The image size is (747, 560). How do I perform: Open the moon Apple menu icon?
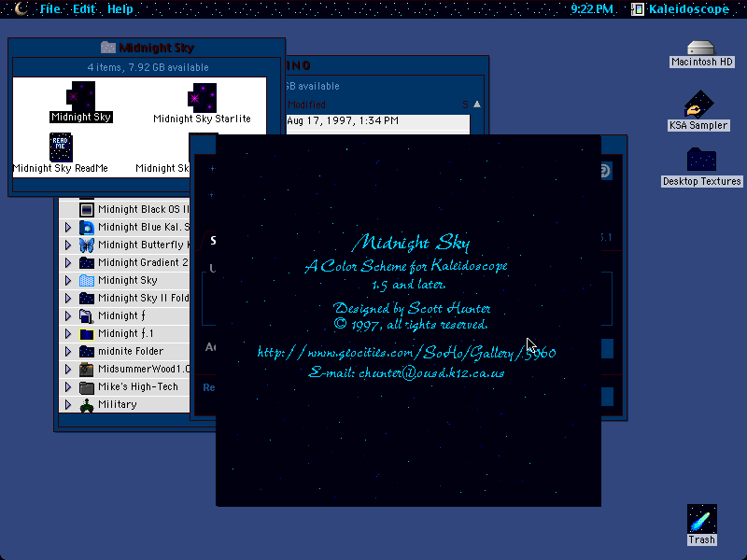click(21, 8)
